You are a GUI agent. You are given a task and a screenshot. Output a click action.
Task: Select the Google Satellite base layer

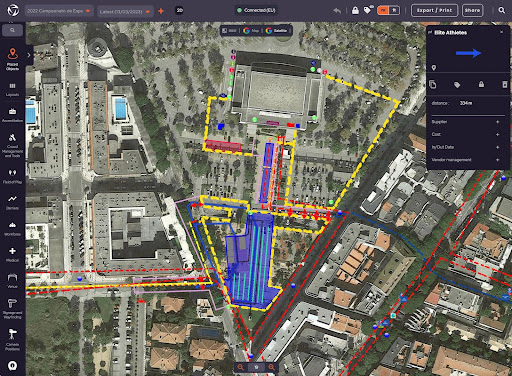pos(277,31)
